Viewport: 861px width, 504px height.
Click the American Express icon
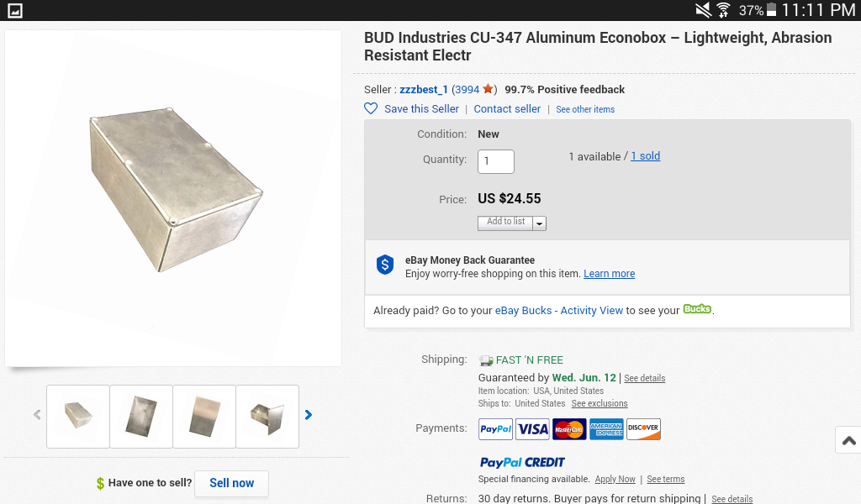click(606, 429)
